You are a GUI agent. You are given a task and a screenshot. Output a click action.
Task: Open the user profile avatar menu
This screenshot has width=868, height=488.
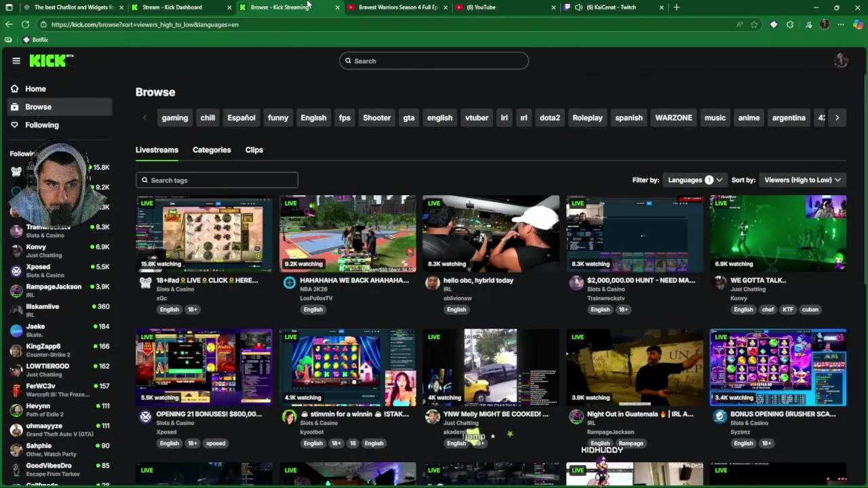click(841, 60)
